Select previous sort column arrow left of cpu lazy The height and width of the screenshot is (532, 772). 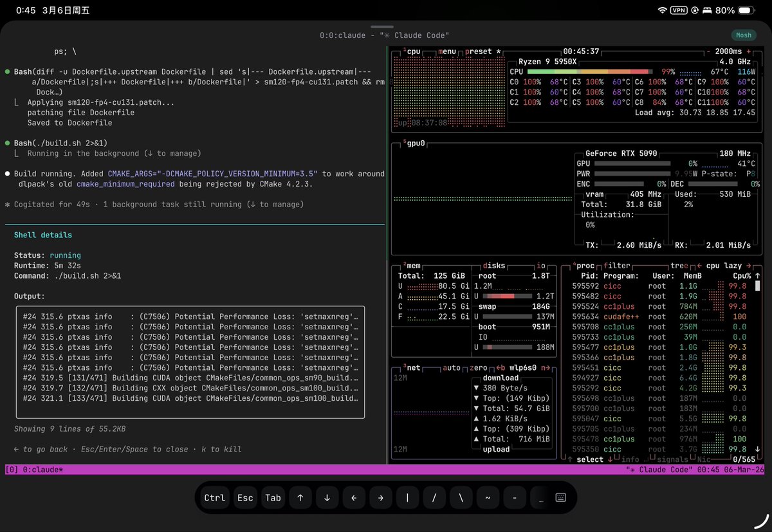click(699, 266)
